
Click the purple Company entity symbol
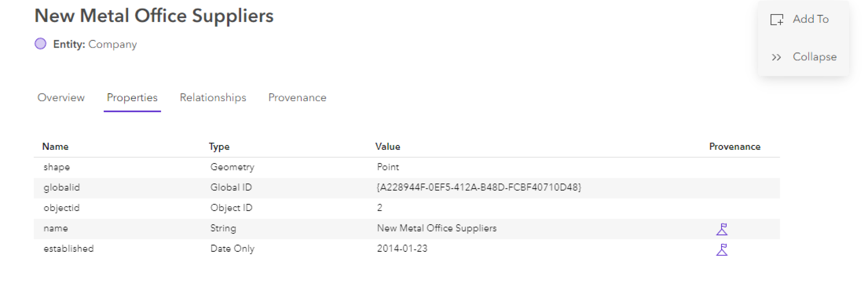click(x=41, y=43)
